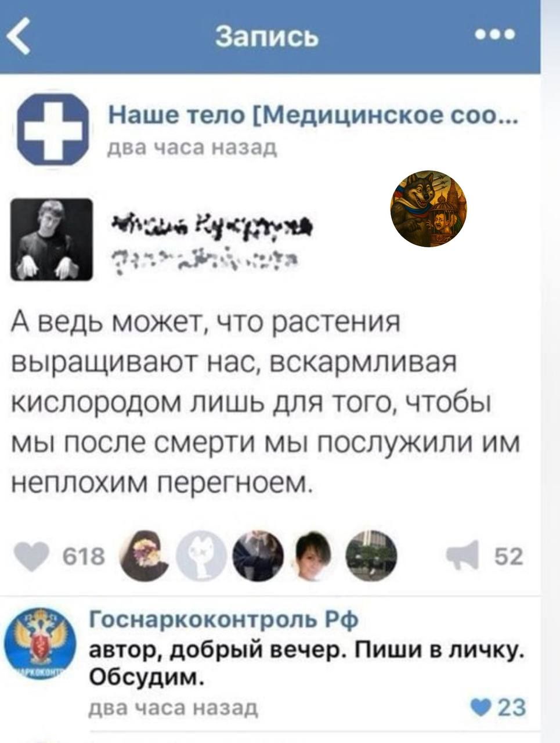The width and height of the screenshot is (560, 743).
Task: Open the post author's black-and-white photo
Action: tap(52, 239)
